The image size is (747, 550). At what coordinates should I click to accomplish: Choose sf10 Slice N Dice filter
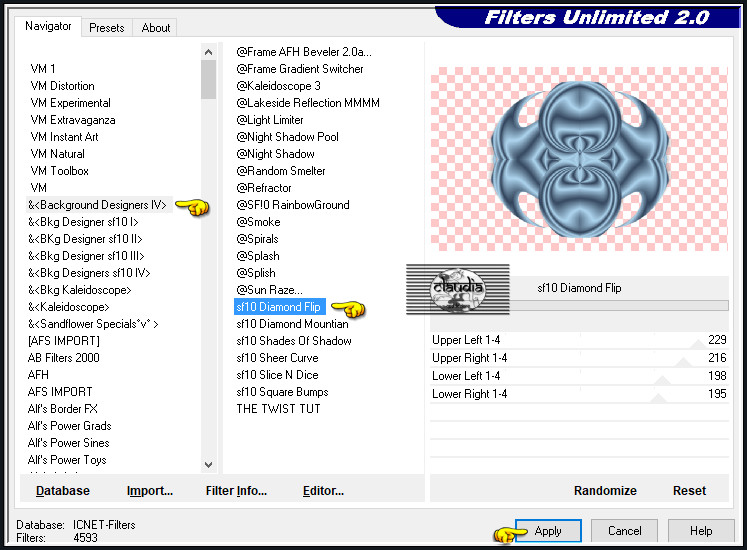[277, 375]
